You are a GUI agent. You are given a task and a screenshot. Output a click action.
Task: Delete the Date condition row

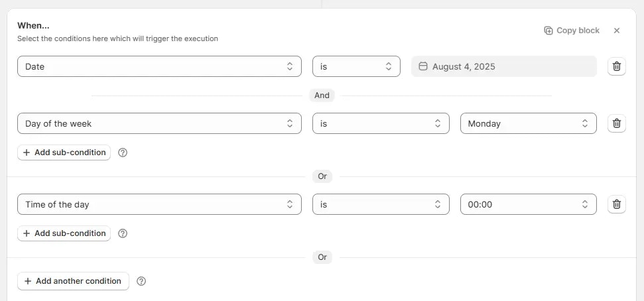pos(617,66)
